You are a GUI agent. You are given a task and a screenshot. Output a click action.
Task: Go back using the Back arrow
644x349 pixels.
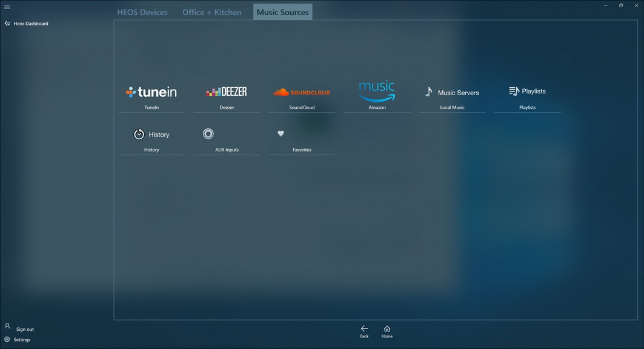pos(364,328)
